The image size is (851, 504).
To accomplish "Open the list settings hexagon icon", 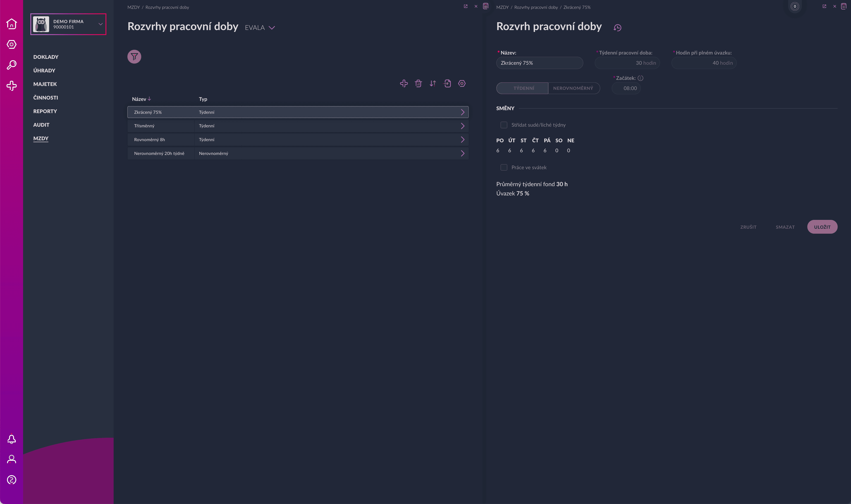I will click(462, 83).
